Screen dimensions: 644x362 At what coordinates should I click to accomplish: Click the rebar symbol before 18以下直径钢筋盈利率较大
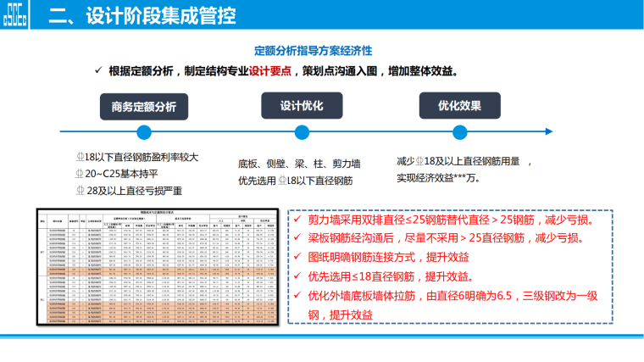[x=80, y=157]
